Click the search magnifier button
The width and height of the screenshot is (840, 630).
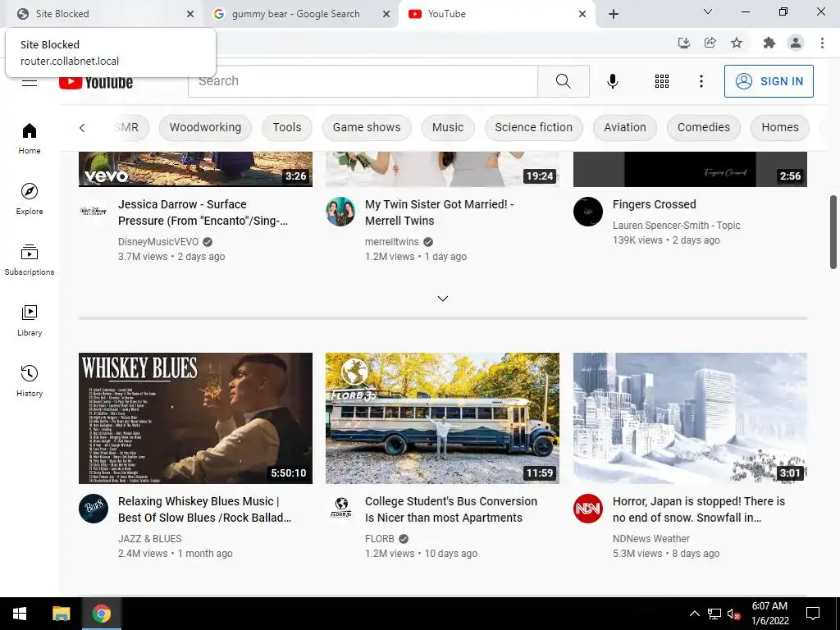point(563,81)
